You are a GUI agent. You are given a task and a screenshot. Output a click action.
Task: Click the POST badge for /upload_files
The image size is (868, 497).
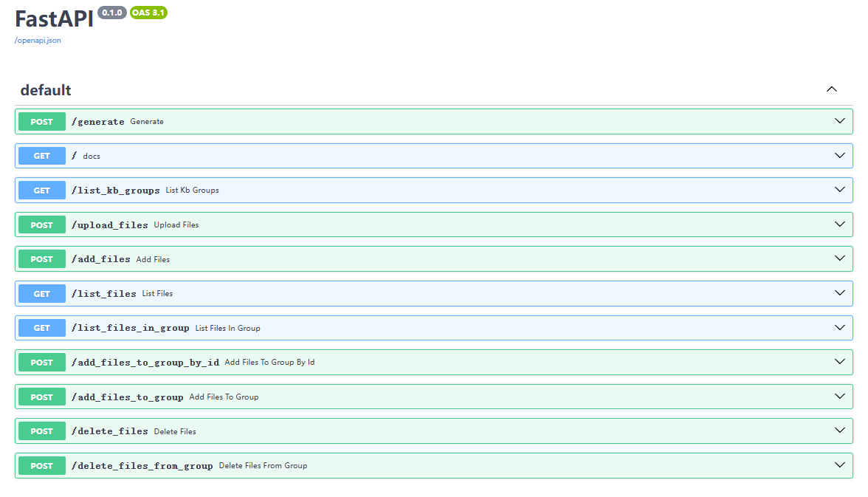click(42, 225)
